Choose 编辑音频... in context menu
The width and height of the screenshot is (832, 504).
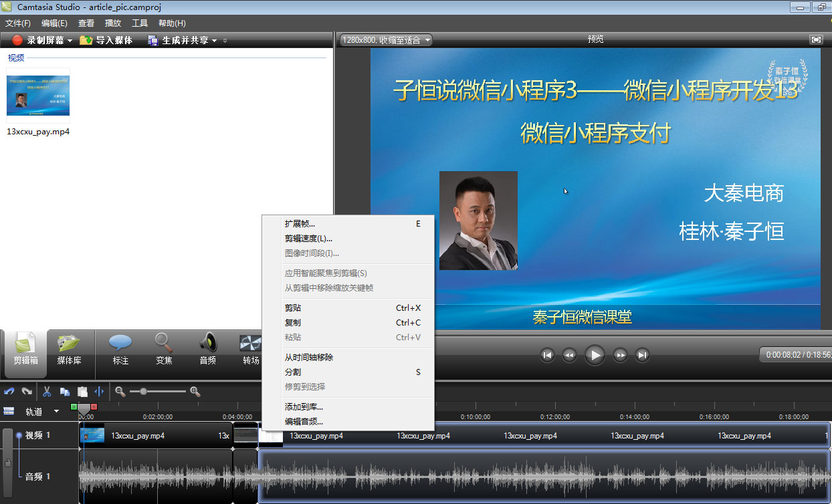click(x=348, y=422)
